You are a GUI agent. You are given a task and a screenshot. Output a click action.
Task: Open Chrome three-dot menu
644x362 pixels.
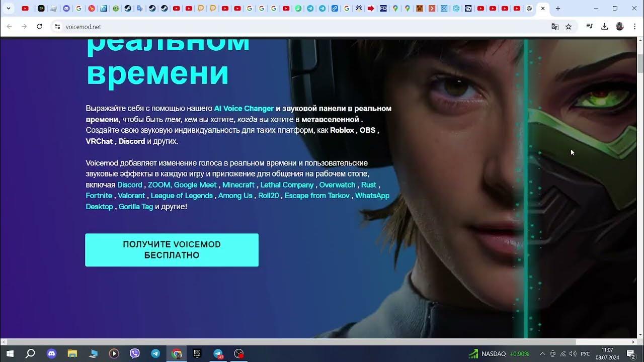pyautogui.click(x=634, y=27)
